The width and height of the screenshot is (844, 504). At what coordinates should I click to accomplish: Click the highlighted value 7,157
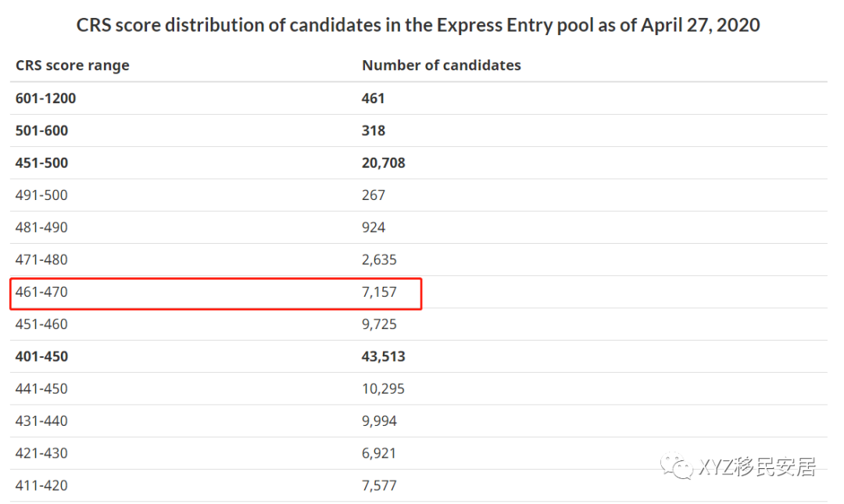tap(380, 292)
